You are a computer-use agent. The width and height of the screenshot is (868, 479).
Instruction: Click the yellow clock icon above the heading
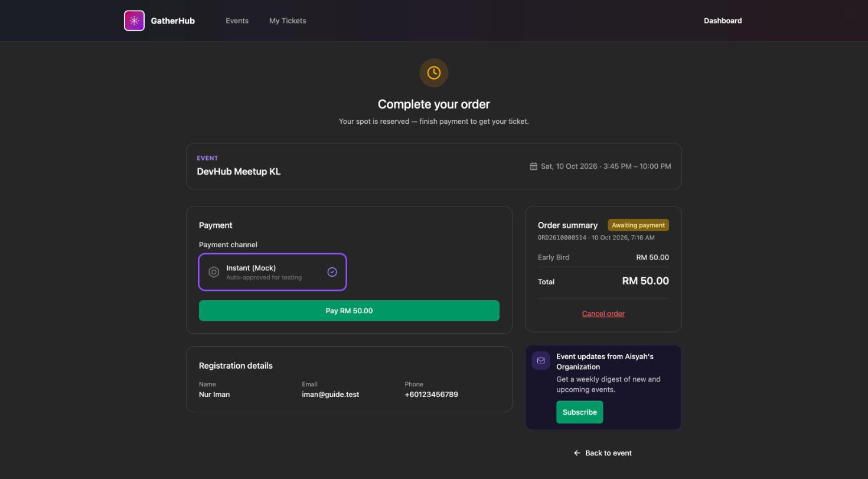(434, 73)
